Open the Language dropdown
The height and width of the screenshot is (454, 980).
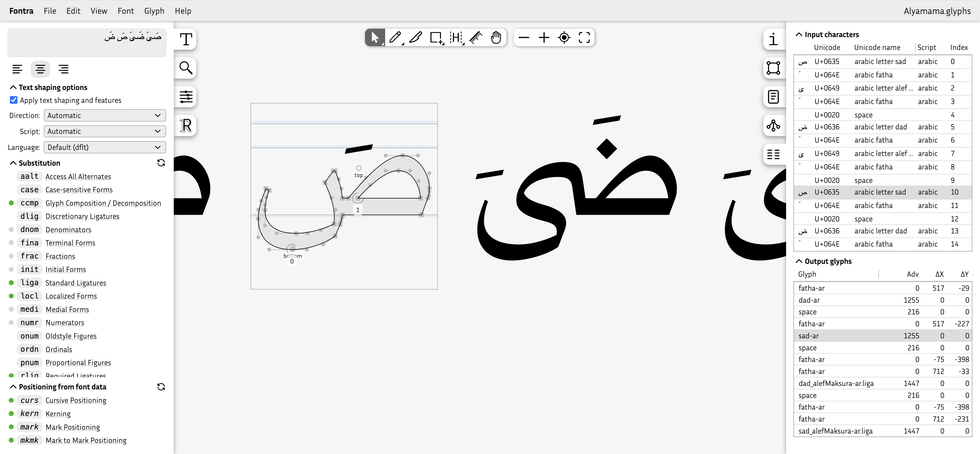(104, 147)
